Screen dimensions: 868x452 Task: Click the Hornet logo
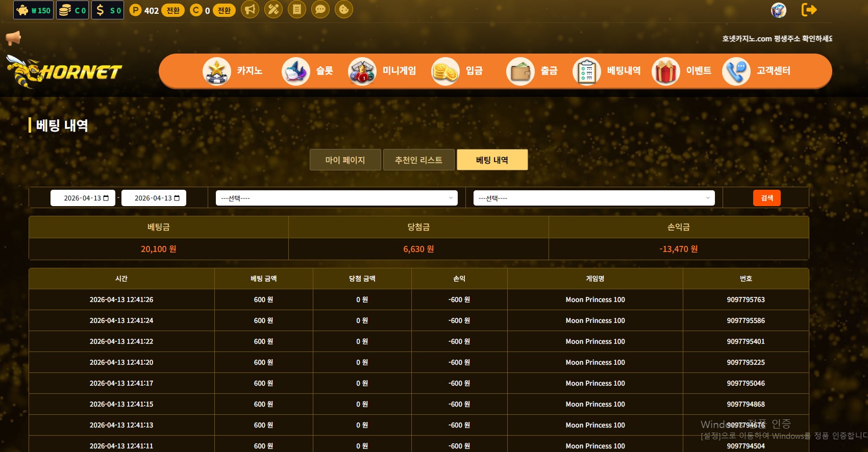64,72
